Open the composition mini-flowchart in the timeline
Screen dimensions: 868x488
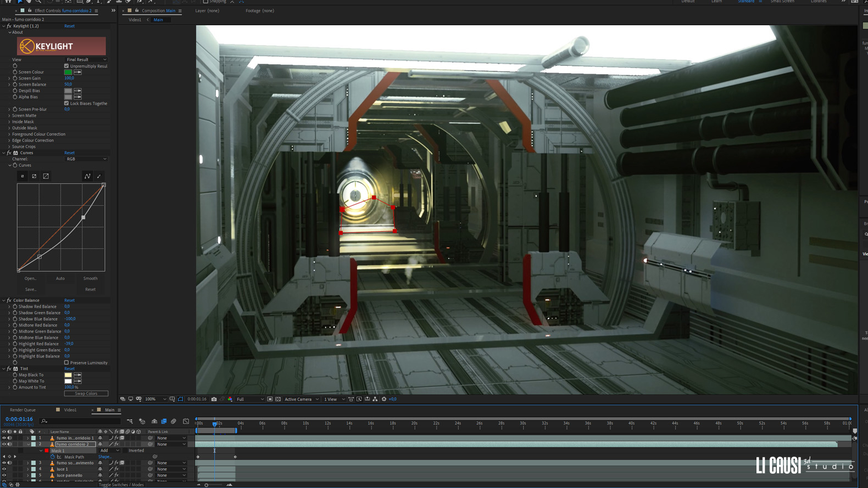pyautogui.click(x=130, y=421)
